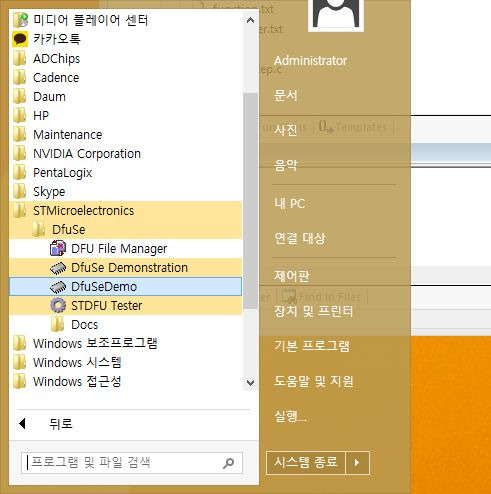This screenshot has height=494, width=491.
Task: Click the scrollbar up arrow
Action: [250, 20]
